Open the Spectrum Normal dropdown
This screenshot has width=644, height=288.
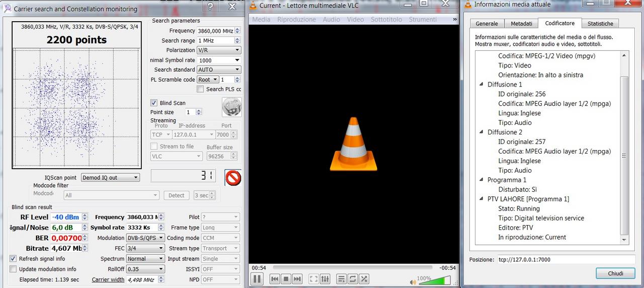(x=145, y=258)
